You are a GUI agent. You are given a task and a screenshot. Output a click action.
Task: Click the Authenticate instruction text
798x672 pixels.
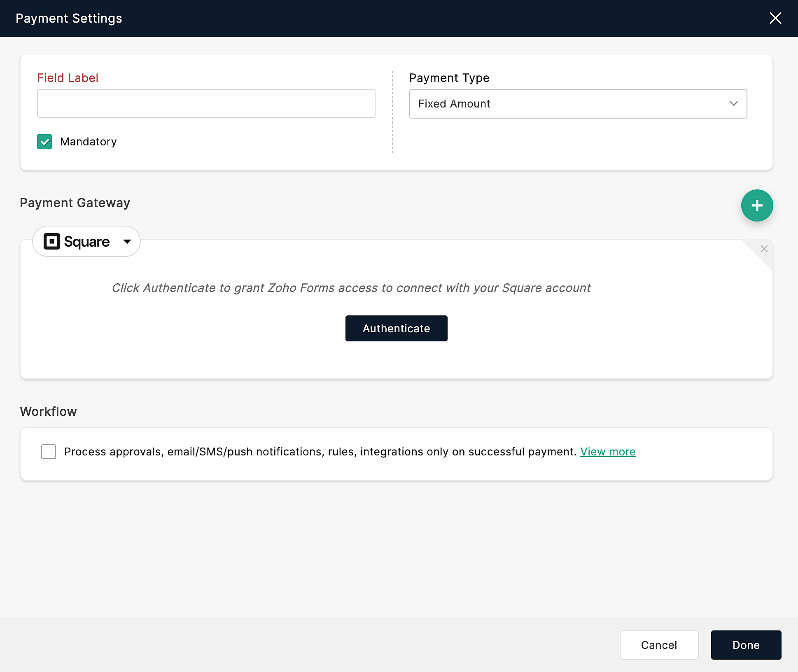(x=351, y=288)
